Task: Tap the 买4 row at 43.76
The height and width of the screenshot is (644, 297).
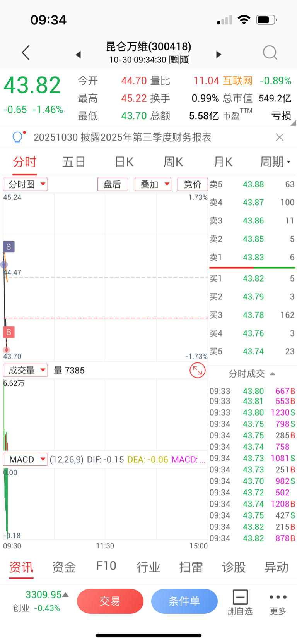Action: click(252, 333)
